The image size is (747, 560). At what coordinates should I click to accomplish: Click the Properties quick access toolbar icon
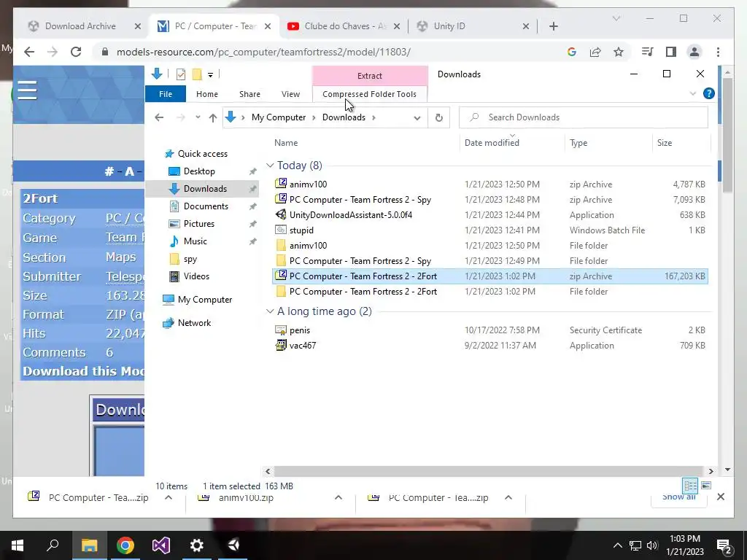(x=181, y=74)
